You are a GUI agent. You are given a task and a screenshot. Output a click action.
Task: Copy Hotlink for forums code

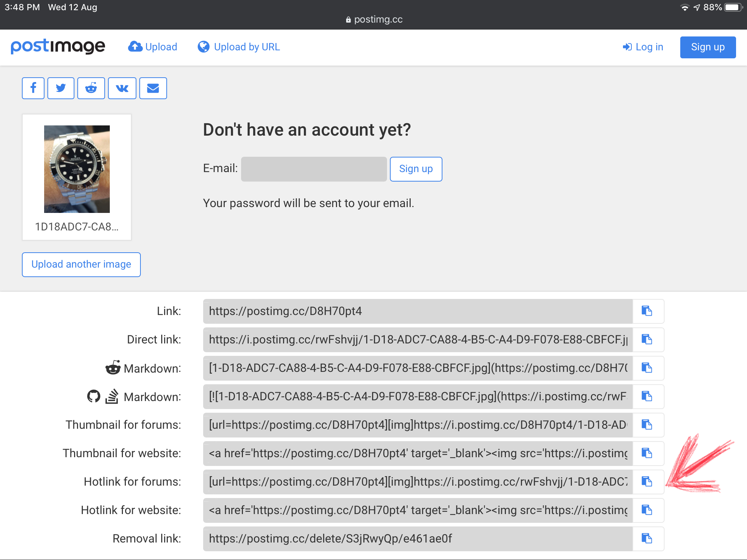[x=647, y=482]
